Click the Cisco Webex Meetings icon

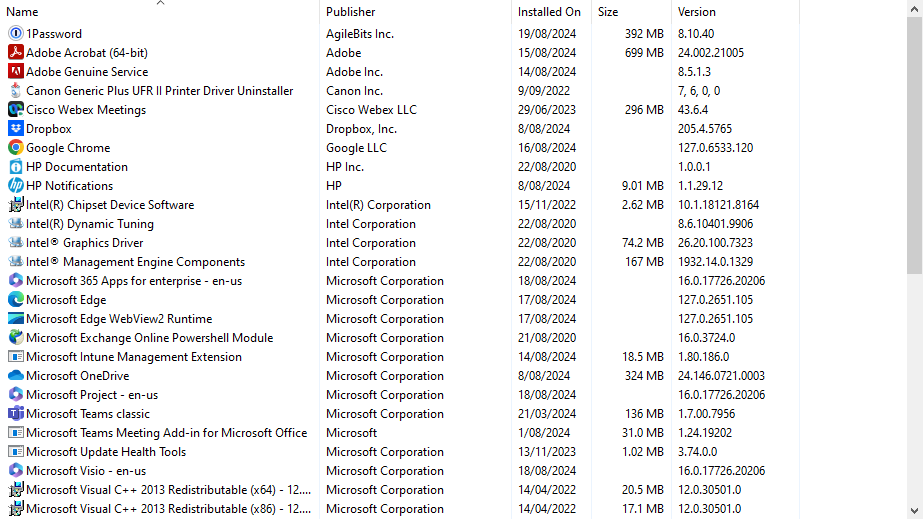(15, 109)
